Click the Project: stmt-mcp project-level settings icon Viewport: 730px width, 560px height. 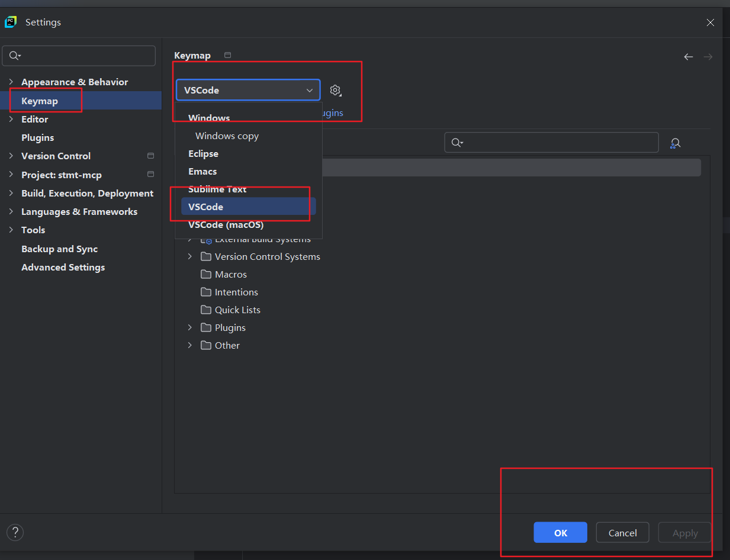pos(150,175)
